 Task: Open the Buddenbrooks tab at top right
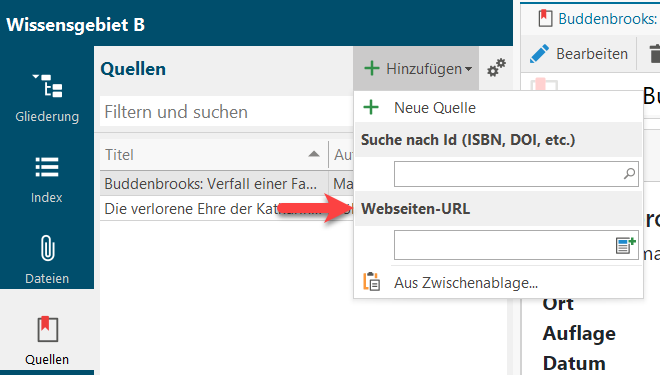[598, 19]
